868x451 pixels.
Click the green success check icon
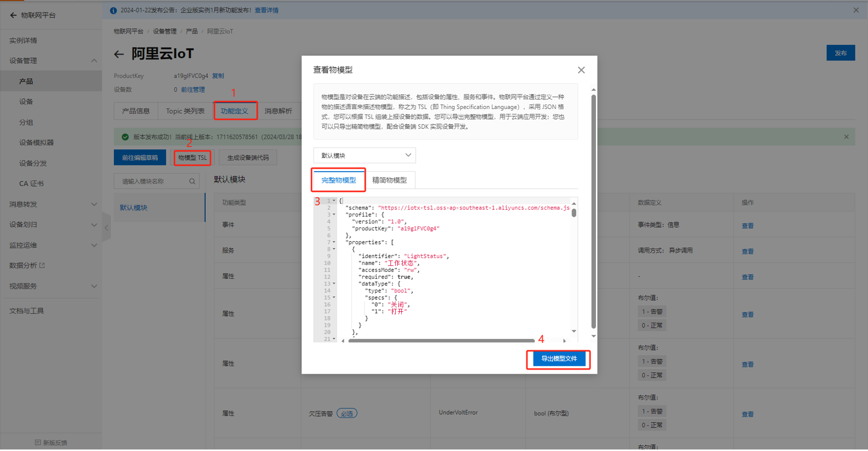[x=125, y=137]
